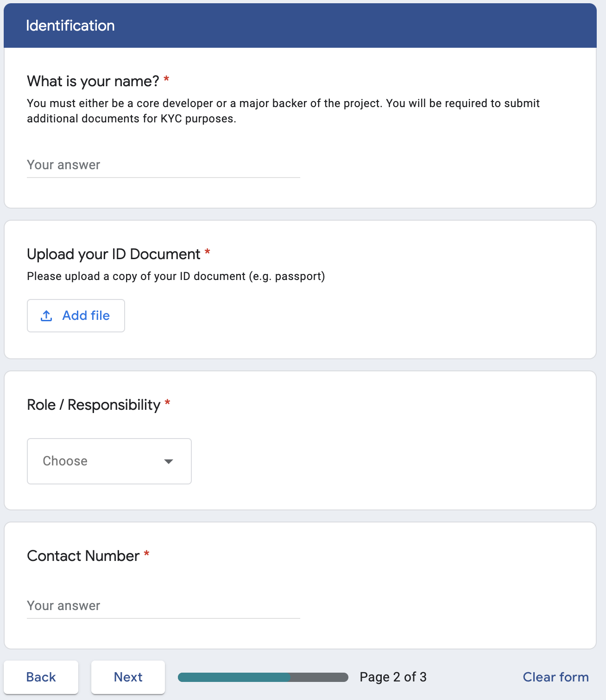Click the "Contact Number" question label

point(83,556)
